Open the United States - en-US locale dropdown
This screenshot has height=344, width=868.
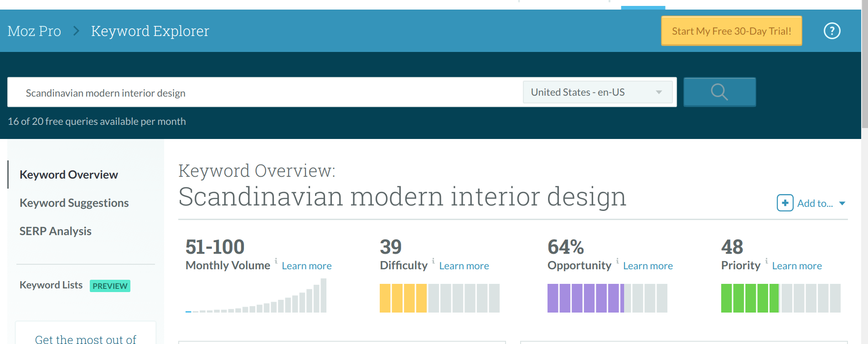pyautogui.click(x=597, y=92)
